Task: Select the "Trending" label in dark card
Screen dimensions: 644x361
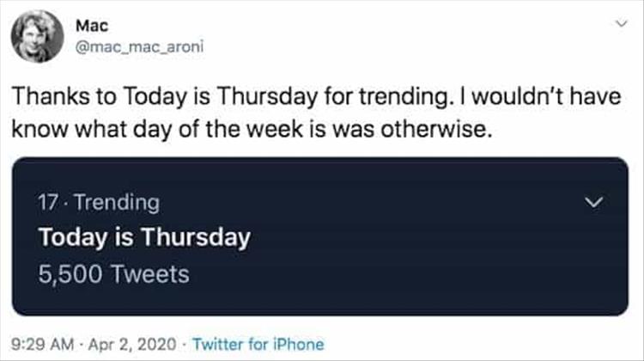Action: (117, 203)
